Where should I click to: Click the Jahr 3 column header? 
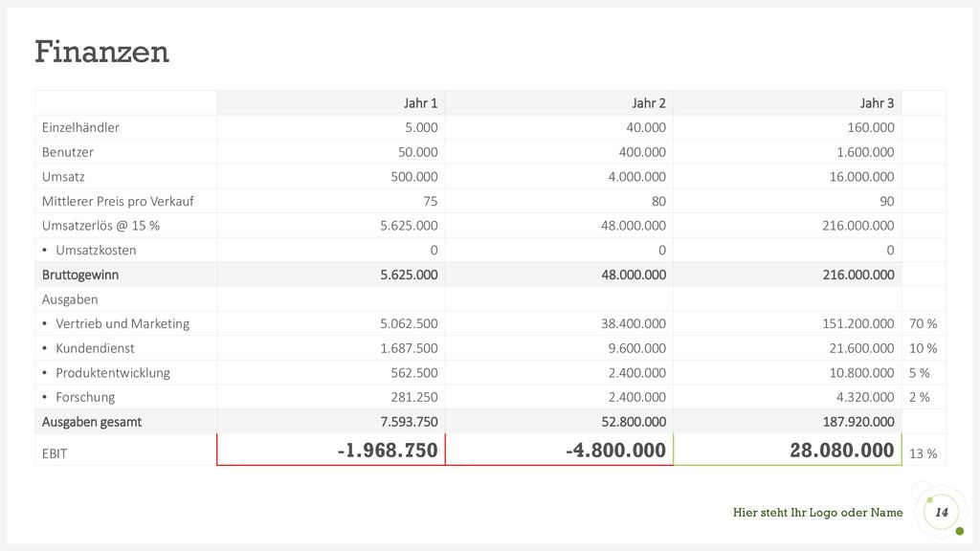[x=877, y=103]
